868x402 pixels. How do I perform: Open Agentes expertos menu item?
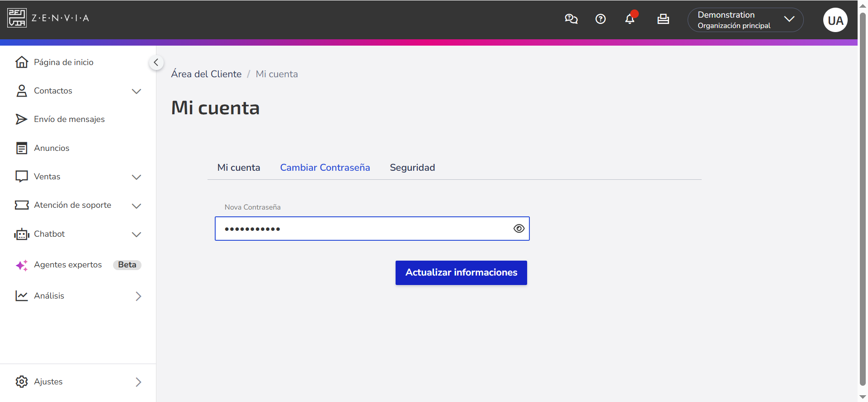pos(68,265)
